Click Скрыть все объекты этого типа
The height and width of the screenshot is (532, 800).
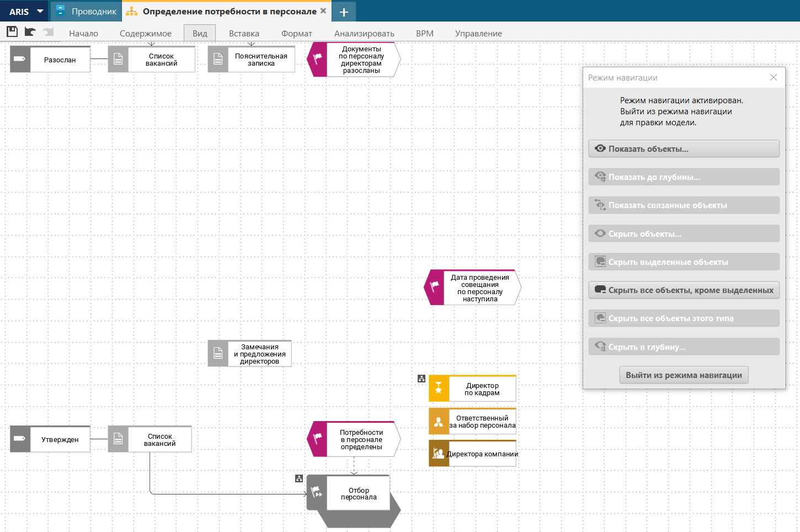point(684,318)
